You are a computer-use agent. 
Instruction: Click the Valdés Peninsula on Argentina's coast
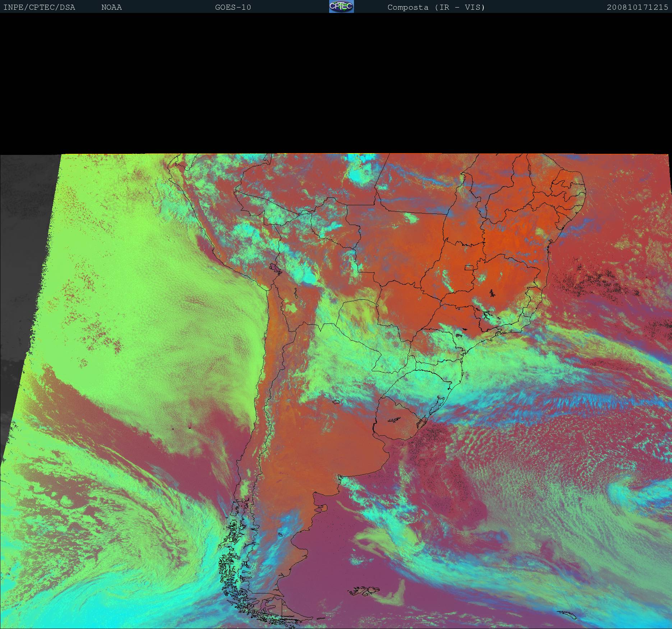pyautogui.click(x=325, y=508)
